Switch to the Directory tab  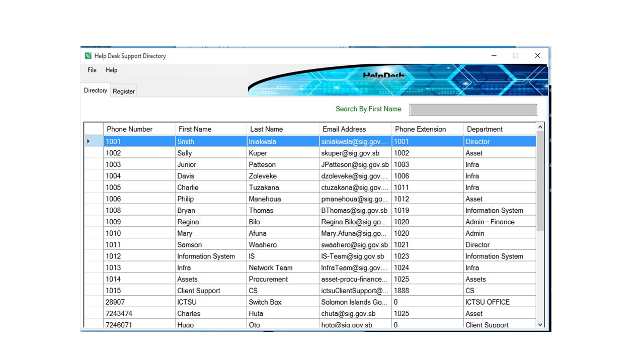tap(96, 90)
